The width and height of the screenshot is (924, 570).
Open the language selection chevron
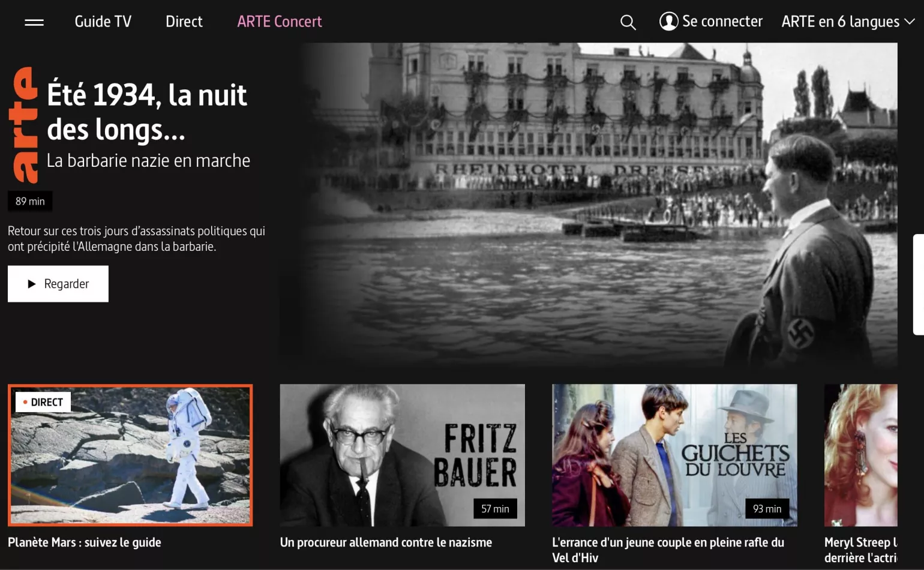(x=910, y=22)
